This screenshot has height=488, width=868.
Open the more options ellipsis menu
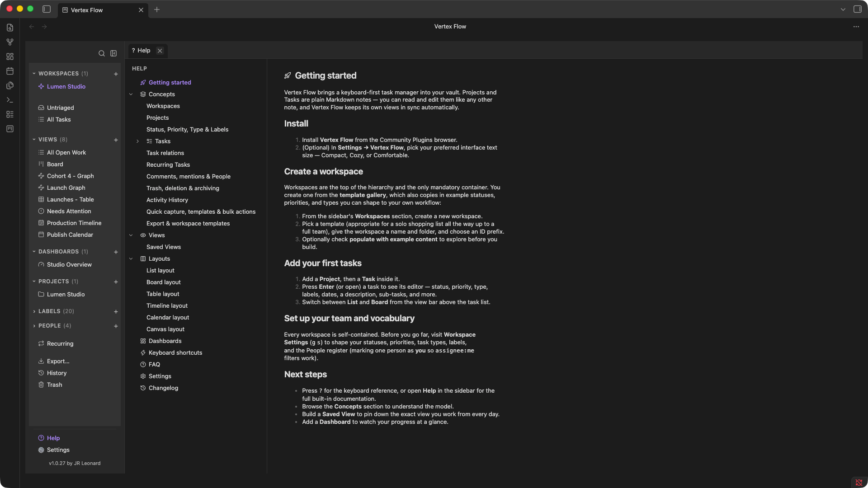(856, 27)
